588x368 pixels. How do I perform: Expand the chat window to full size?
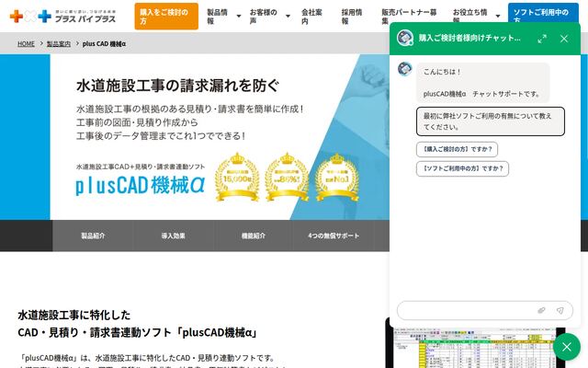point(542,39)
